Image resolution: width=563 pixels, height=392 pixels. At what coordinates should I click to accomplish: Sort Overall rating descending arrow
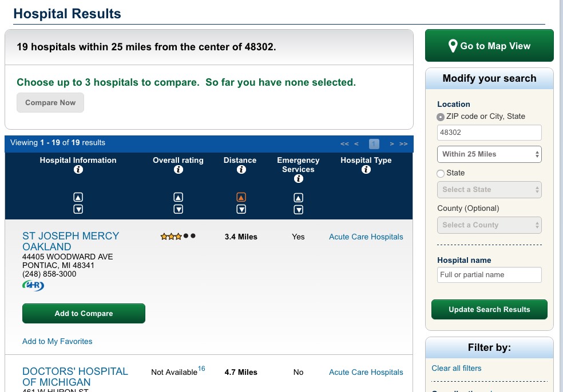point(178,209)
